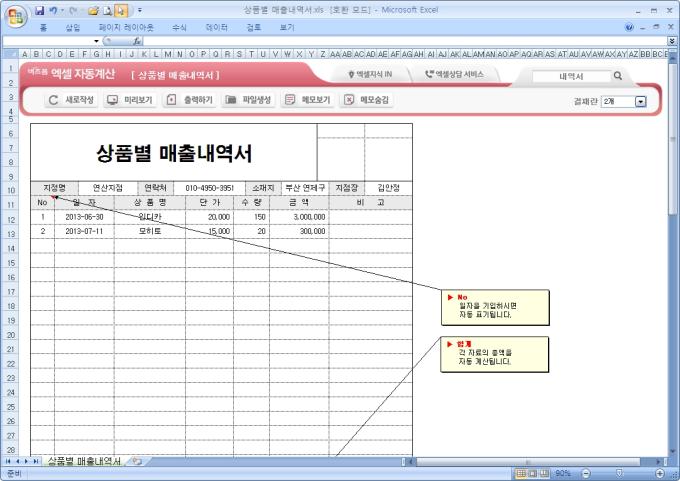
Task: Click the 비 고 column header cell
Action: pos(370,203)
